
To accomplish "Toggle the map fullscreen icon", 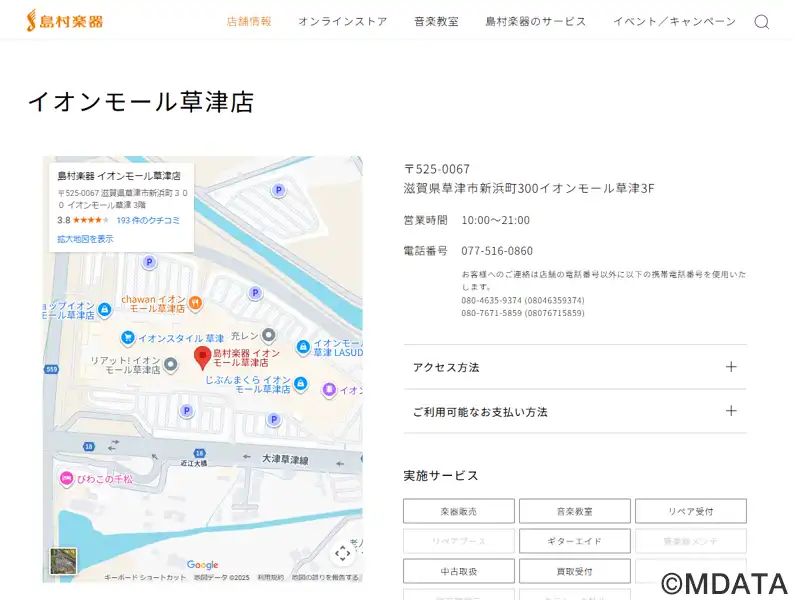I will point(342,553).
